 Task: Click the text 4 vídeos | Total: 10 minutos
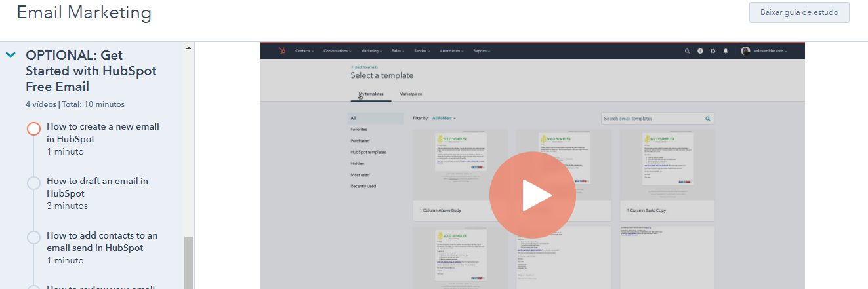tap(75, 104)
